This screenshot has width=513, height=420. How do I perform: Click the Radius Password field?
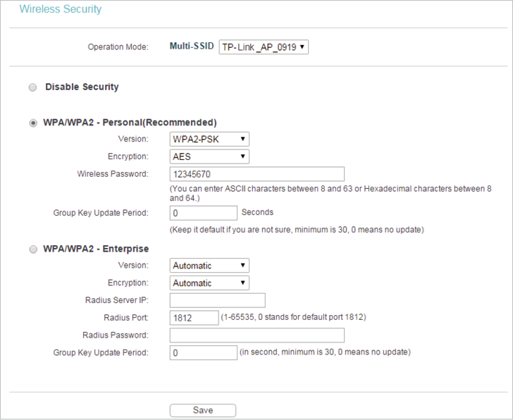pos(256,335)
